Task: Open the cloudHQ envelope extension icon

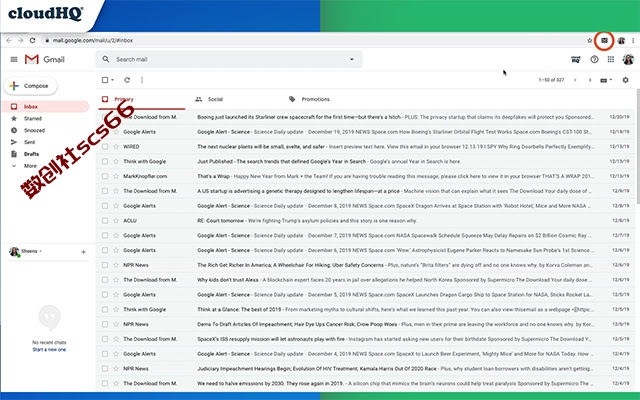Action: point(604,40)
